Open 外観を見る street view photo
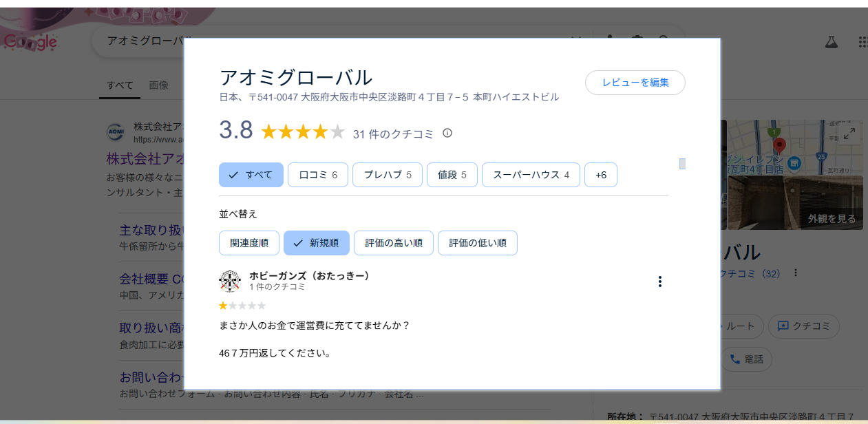868x424 pixels. tap(795, 202)
